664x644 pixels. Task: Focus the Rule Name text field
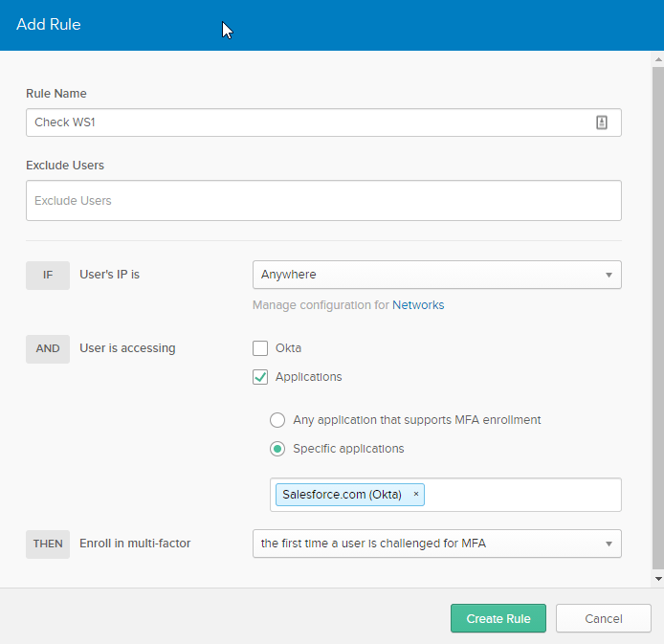[306, 122]
